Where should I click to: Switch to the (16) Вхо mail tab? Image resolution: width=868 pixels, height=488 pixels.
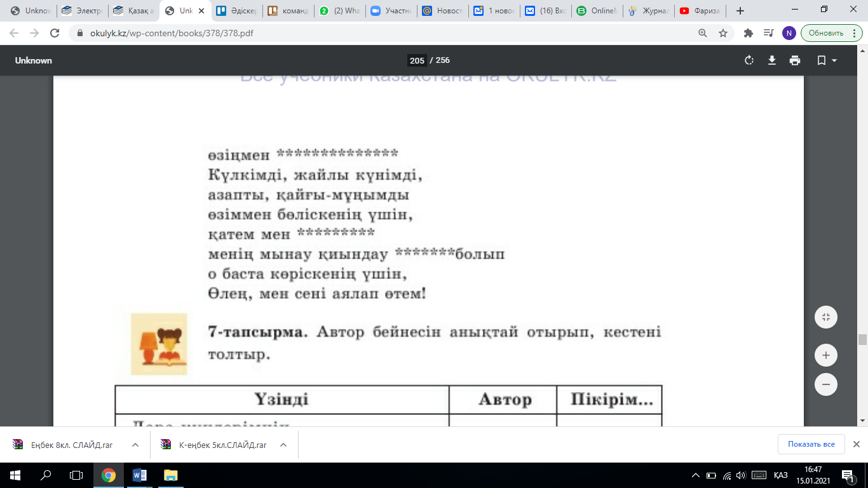pyautogui.click(x=545, y=11)
